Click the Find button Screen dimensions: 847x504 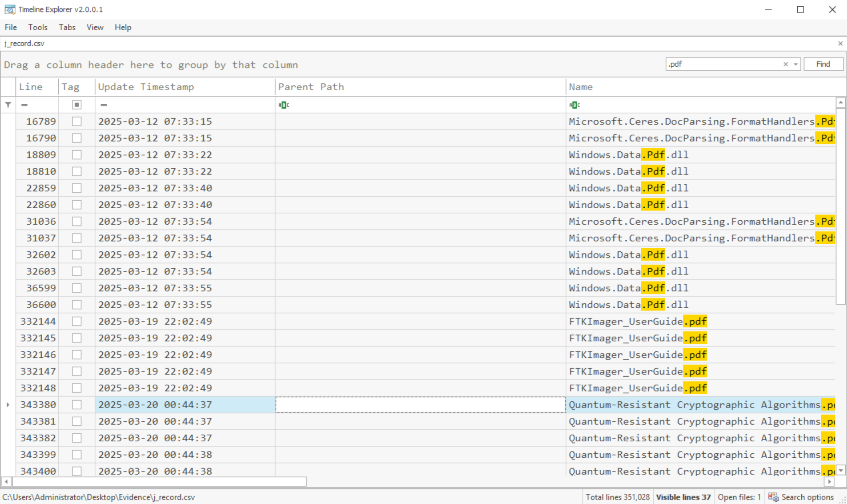[823, 64]
